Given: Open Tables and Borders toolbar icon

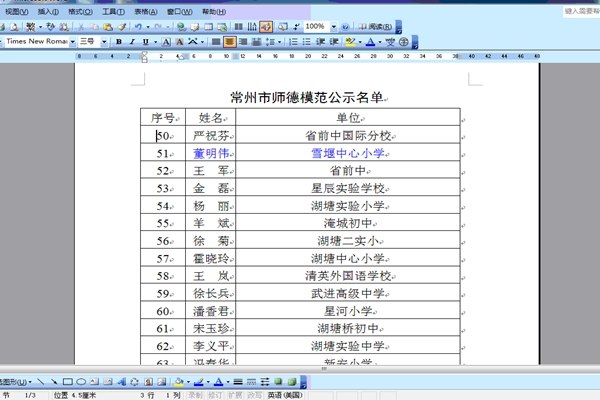Looking at the screenshot, I should pos(195,27).
